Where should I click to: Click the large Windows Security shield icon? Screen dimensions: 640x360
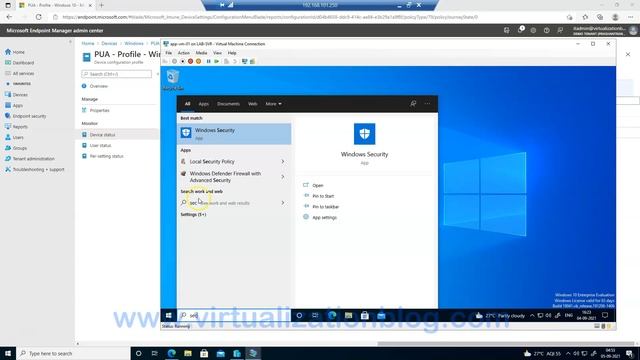click(364, 134)
